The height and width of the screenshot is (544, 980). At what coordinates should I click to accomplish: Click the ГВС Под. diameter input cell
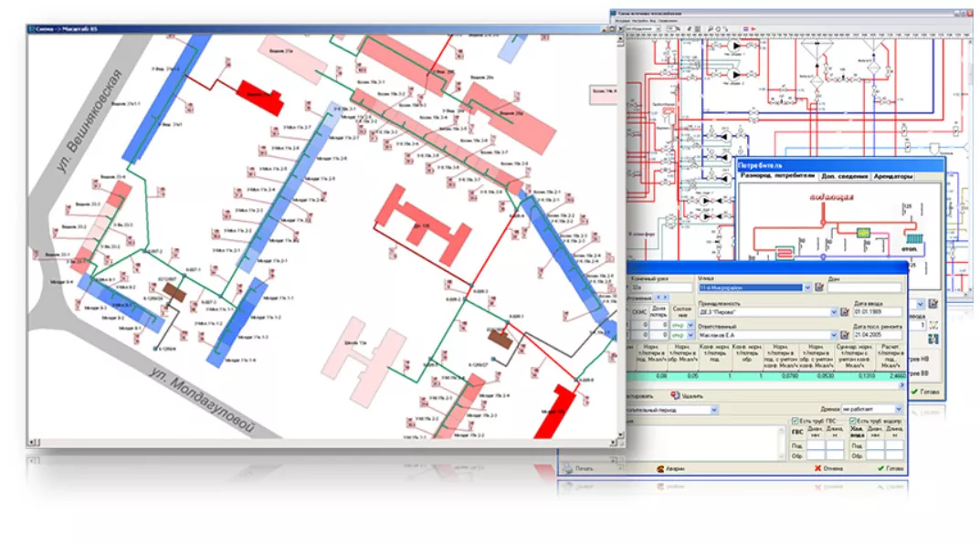(x=816, y=445)
